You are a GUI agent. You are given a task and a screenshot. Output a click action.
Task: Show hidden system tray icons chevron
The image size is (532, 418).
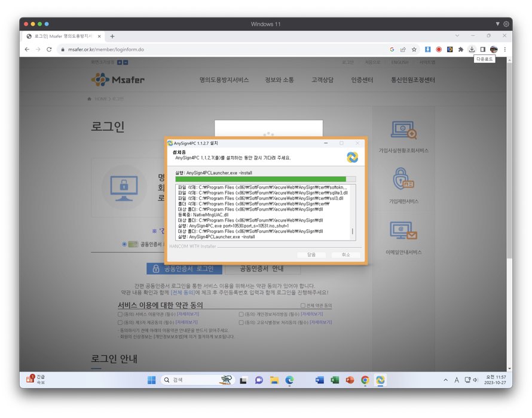[445, 380]
